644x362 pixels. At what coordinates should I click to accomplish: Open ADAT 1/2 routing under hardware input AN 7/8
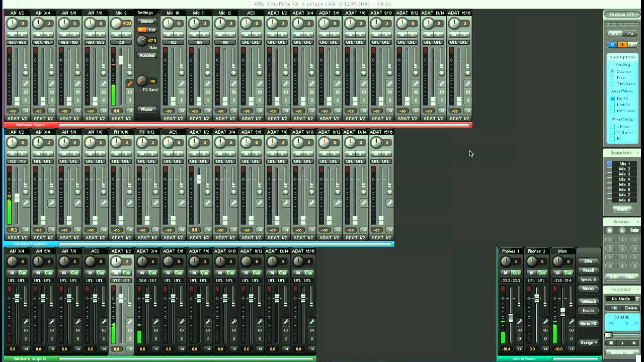tap(95, 119)
